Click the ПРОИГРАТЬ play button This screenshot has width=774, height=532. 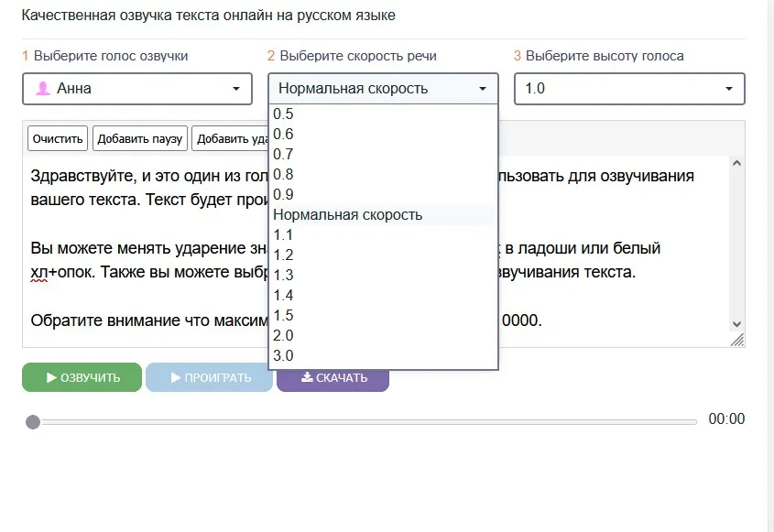click(209, 377)
